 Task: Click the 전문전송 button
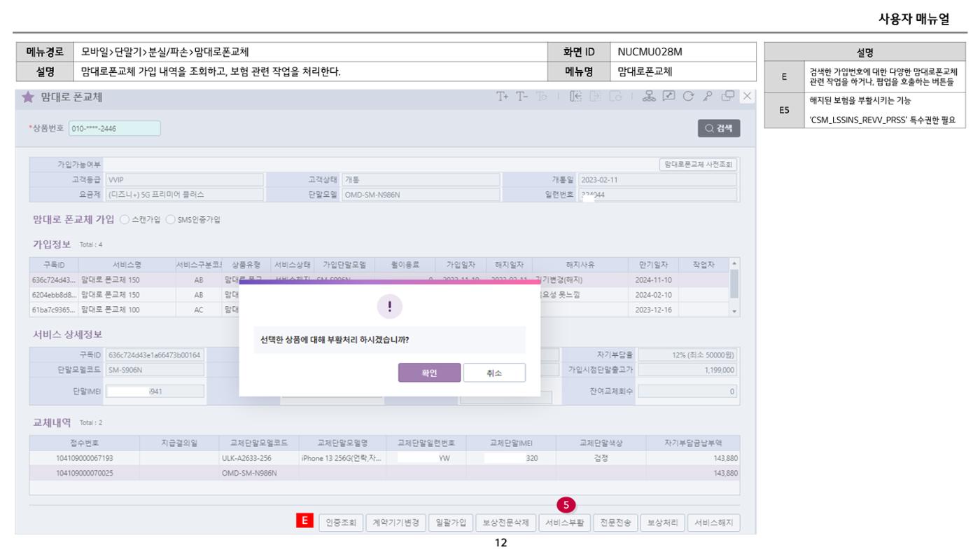tap(616, 522)
